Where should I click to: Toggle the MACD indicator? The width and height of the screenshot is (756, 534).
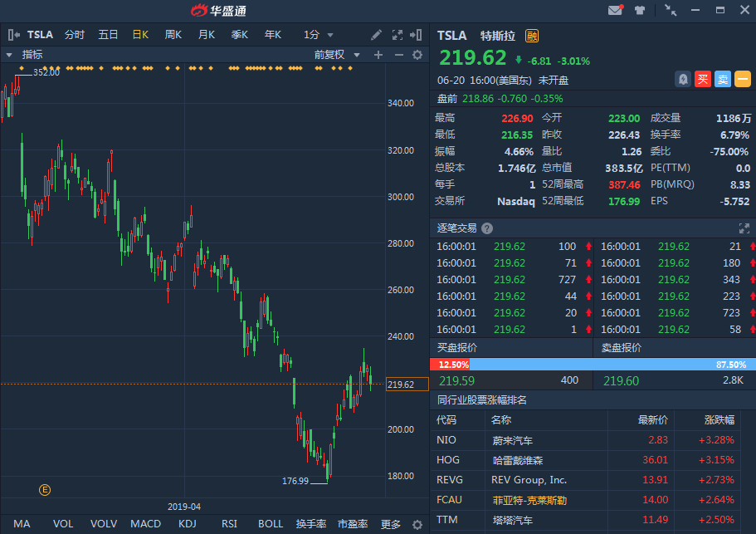pyautogui.click(x=145, y=524)
